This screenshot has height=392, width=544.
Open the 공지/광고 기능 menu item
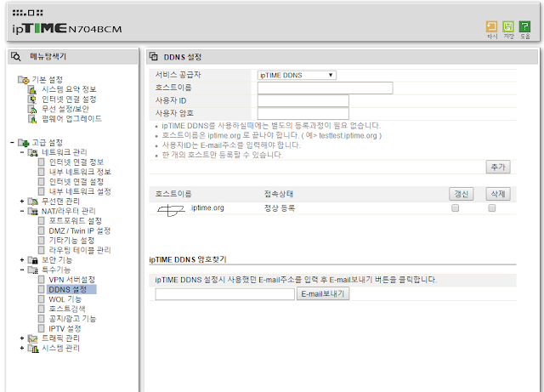pyautogui.click(x=72, y=319)
